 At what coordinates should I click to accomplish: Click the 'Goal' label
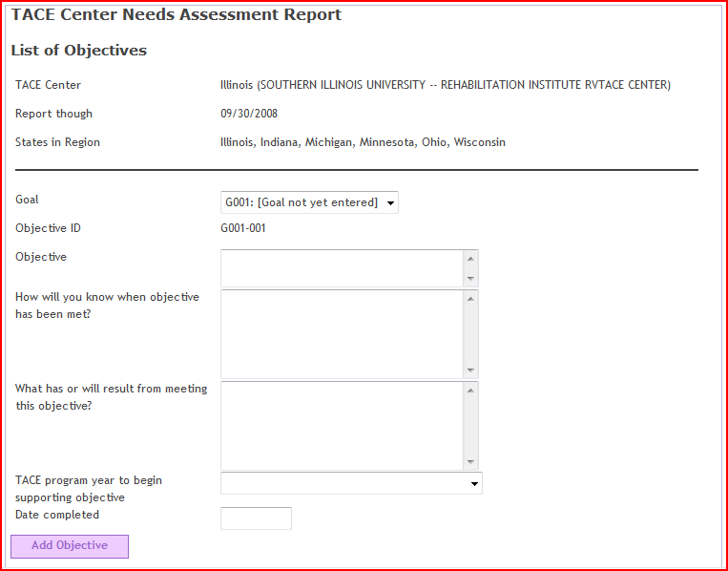coord(27,200)
